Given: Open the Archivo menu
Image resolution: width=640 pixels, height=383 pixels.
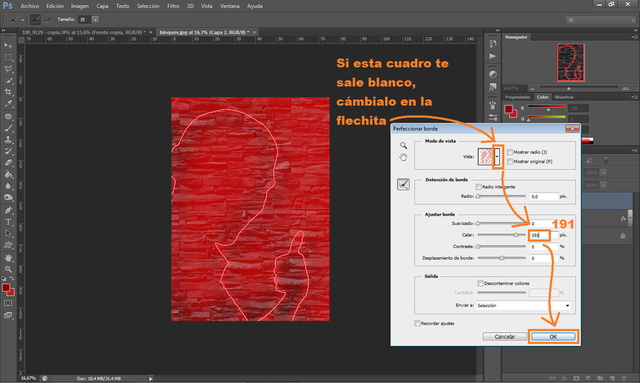Looking at the screenshot, I should click(30, 6).
